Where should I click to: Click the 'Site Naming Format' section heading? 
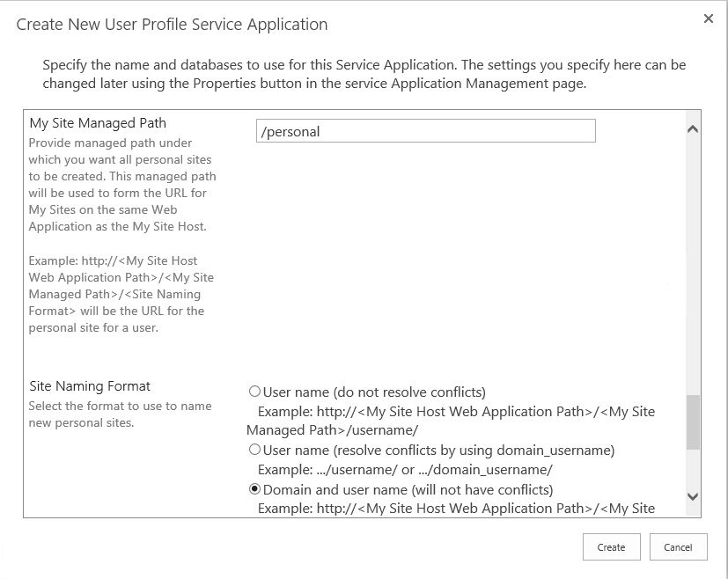coord(90,385)
